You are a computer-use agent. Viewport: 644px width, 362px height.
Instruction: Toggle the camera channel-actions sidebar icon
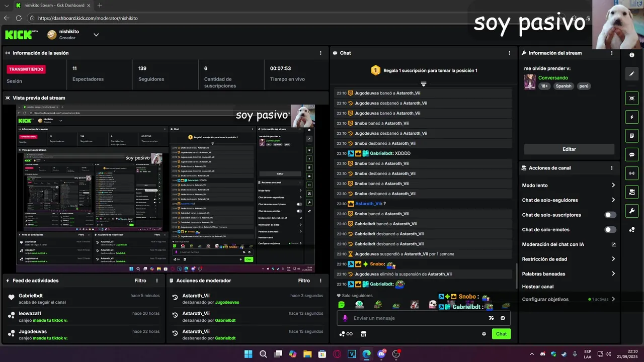(x=632, y=192)
